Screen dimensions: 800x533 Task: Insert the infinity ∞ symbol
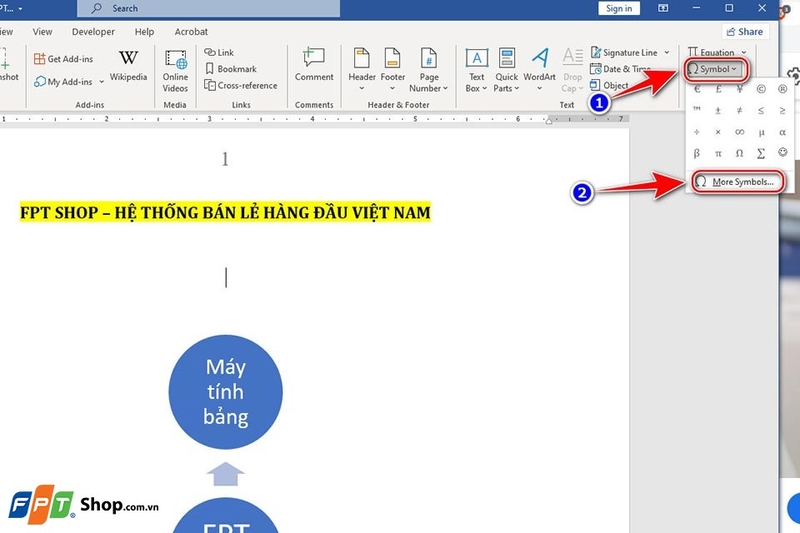[x=739, y=132]
